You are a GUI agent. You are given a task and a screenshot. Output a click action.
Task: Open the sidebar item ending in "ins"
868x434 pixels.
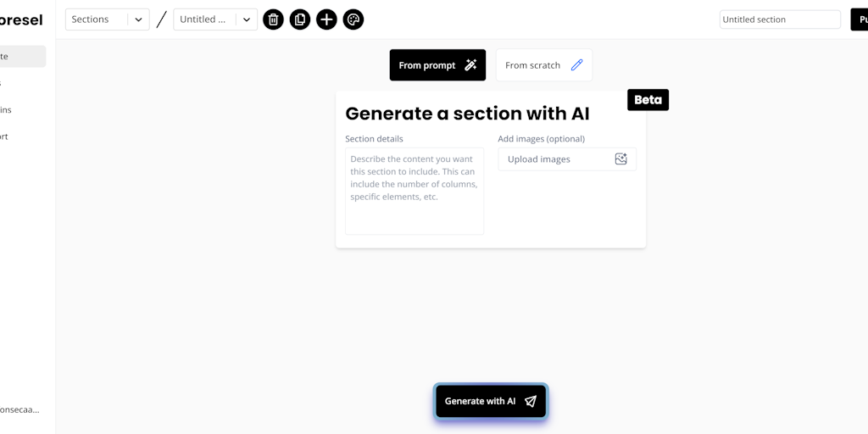coord(7,110)
